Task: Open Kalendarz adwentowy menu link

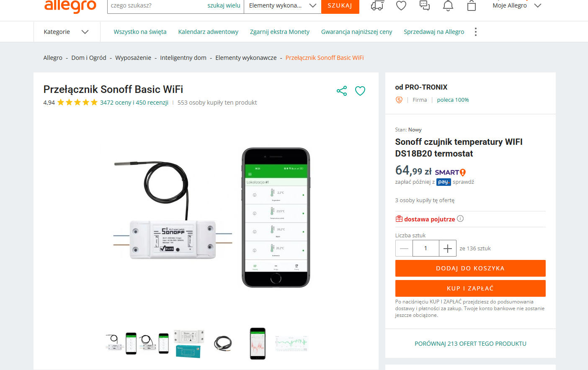Action: pyautogui.click(x=208, y=32)
